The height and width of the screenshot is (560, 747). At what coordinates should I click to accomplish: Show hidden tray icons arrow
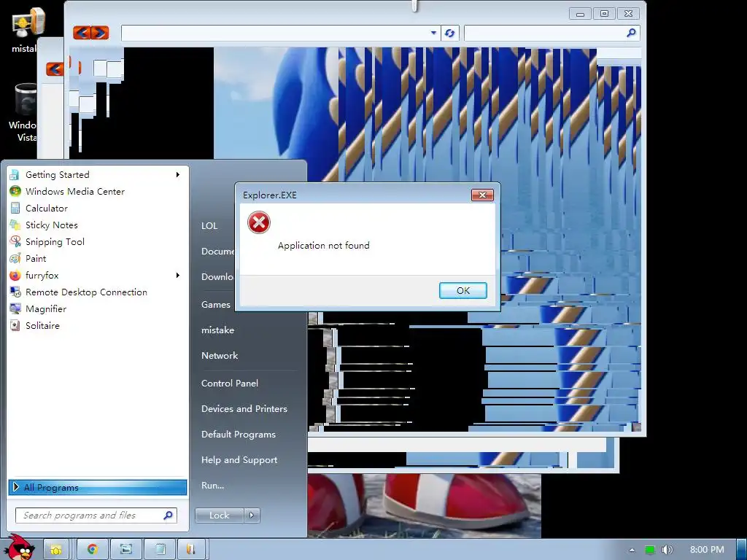[632, 550]
